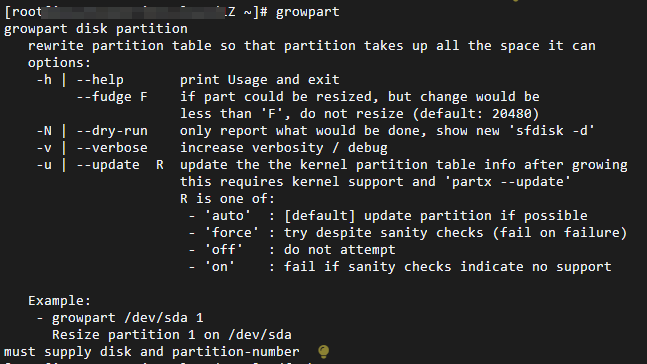
Task: Click the 'growpart' command after the prompt
Action: pos(308,12)
